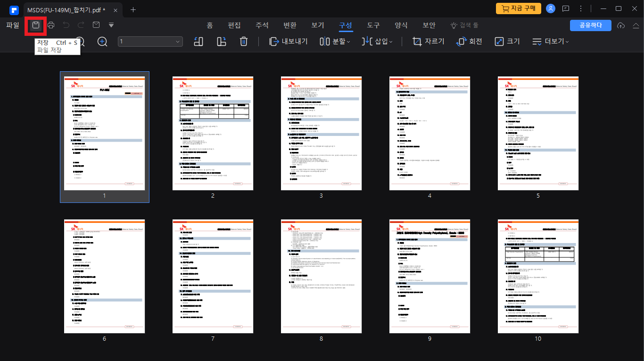Click the Save file icon
The image size is (644, 361).
tap(36, 25)
